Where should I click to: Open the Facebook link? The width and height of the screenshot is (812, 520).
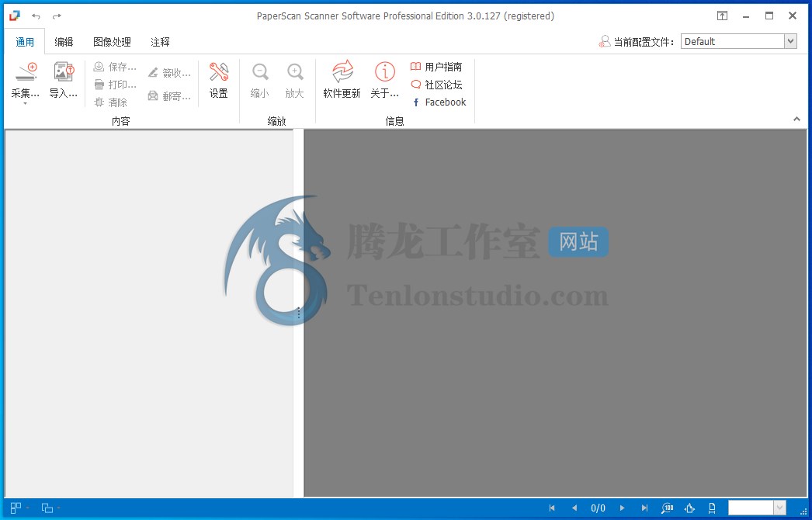(x=439, y=102)
